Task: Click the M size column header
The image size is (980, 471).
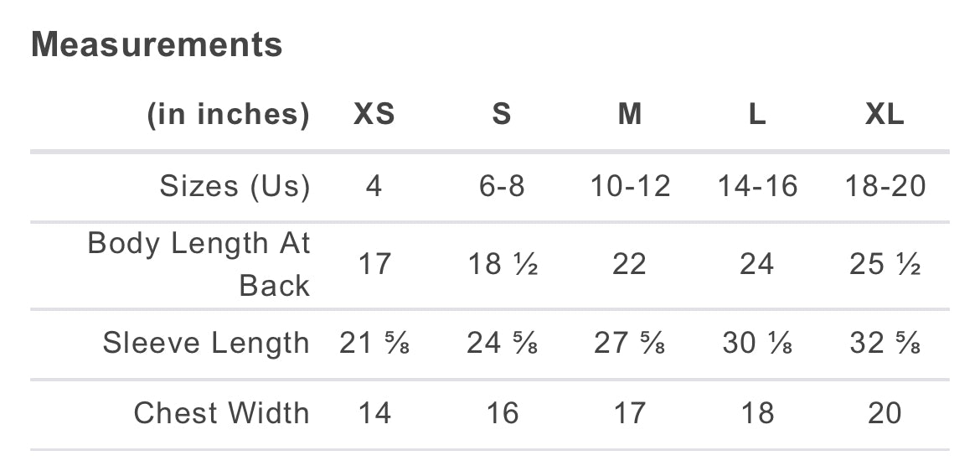Action: (x=629, y=115)
